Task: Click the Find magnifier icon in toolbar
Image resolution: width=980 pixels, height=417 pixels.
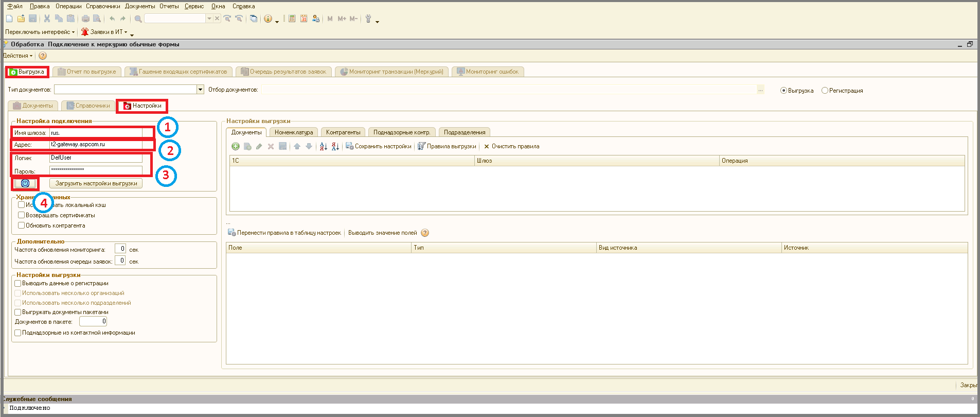Action: pyautogui.click(x=138, y=19)
